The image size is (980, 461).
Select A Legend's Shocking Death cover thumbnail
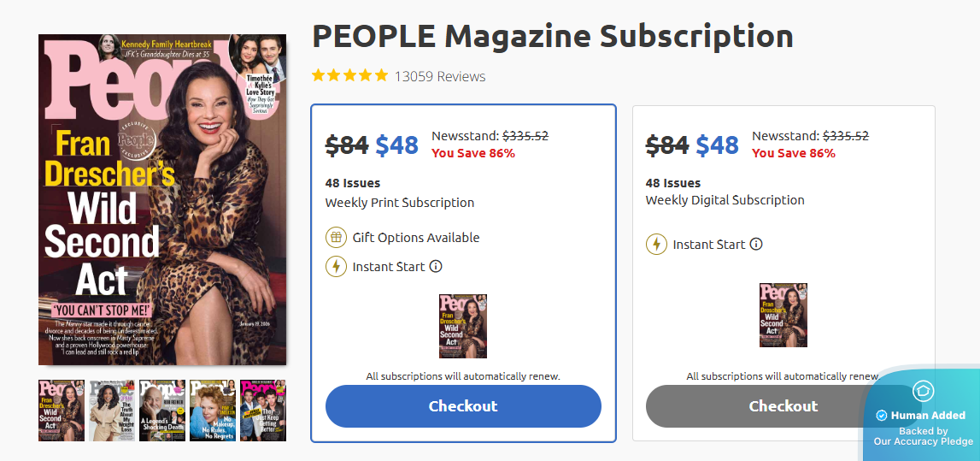click(162, 411)
